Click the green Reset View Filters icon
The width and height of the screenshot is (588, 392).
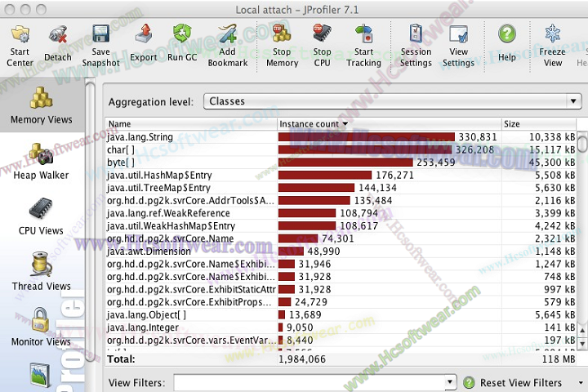(469, 383)
